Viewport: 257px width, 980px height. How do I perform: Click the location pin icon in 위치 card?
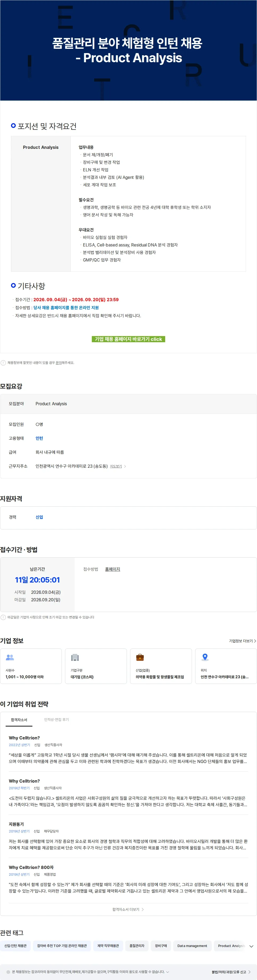point(205,657)
